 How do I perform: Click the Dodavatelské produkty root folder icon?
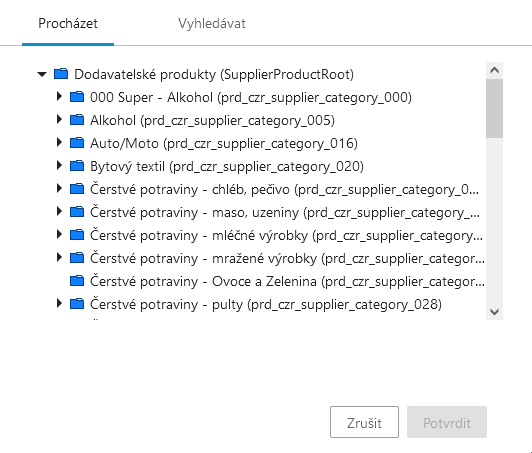pos(61,74)
